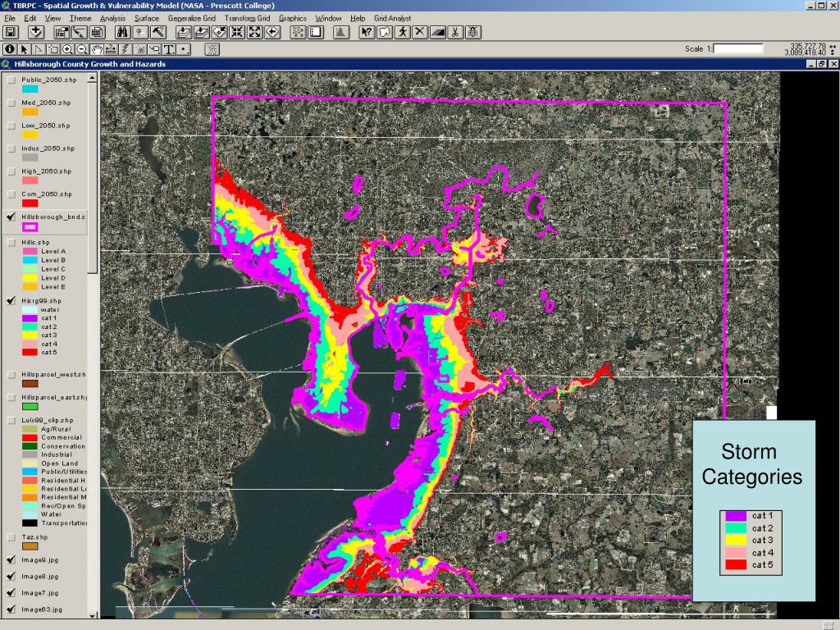Click the bug icon in toolbar
Viewport: 840px width, 630px height.
[x=472, y=33]
